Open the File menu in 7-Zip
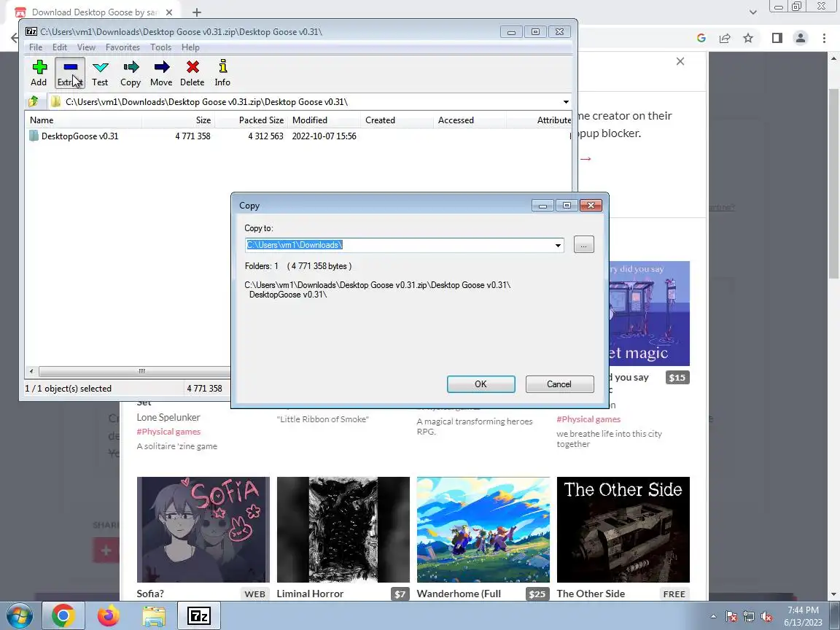 (36, 47)
